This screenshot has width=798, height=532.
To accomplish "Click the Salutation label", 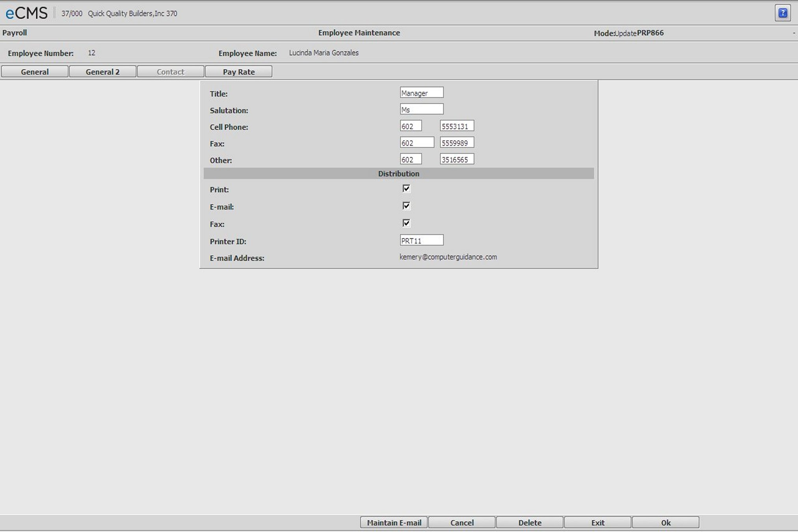I will 229,111.
